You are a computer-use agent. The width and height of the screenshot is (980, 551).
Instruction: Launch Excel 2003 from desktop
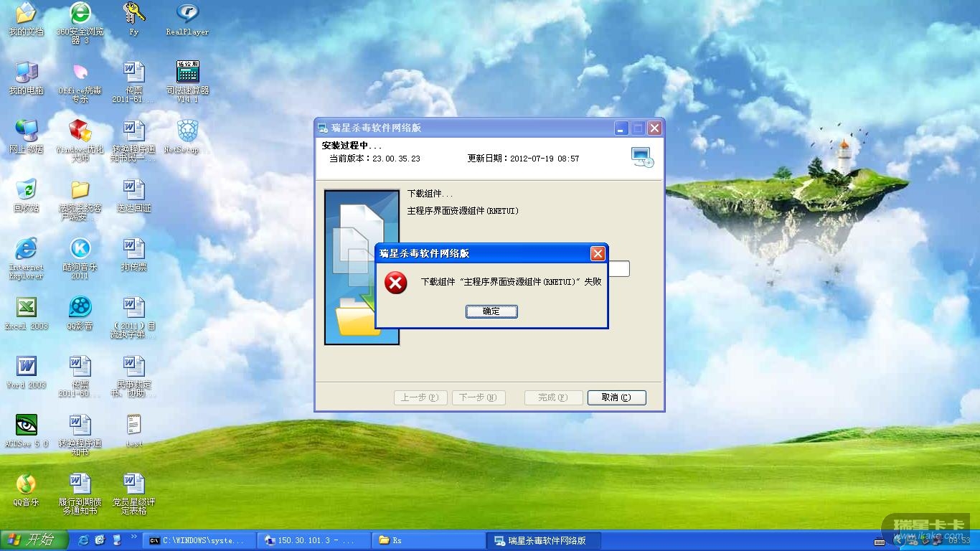tap(26, 314)
